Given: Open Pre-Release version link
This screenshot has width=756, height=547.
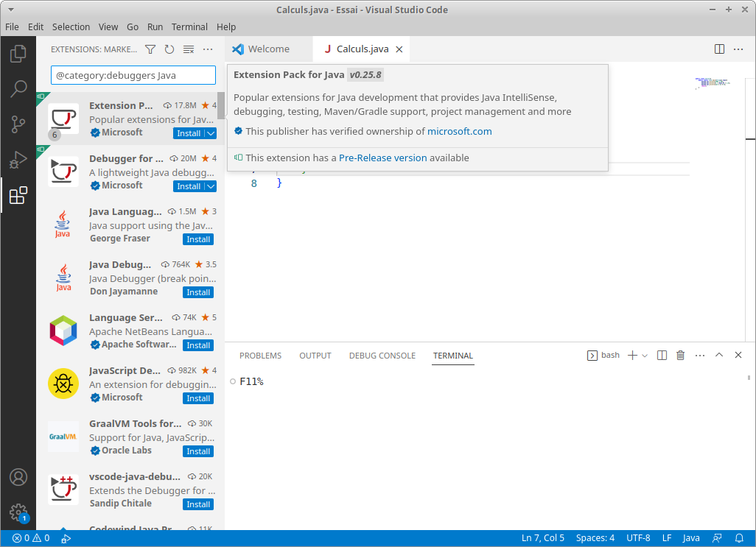Looking at the screenshot, I should point(383,158).
